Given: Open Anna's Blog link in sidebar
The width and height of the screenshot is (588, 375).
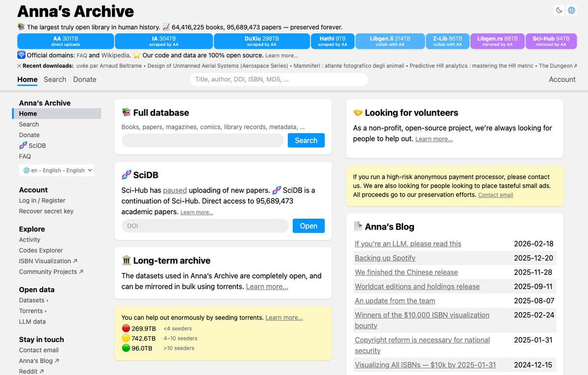Looking at the screenshot, I should point(39,361).
